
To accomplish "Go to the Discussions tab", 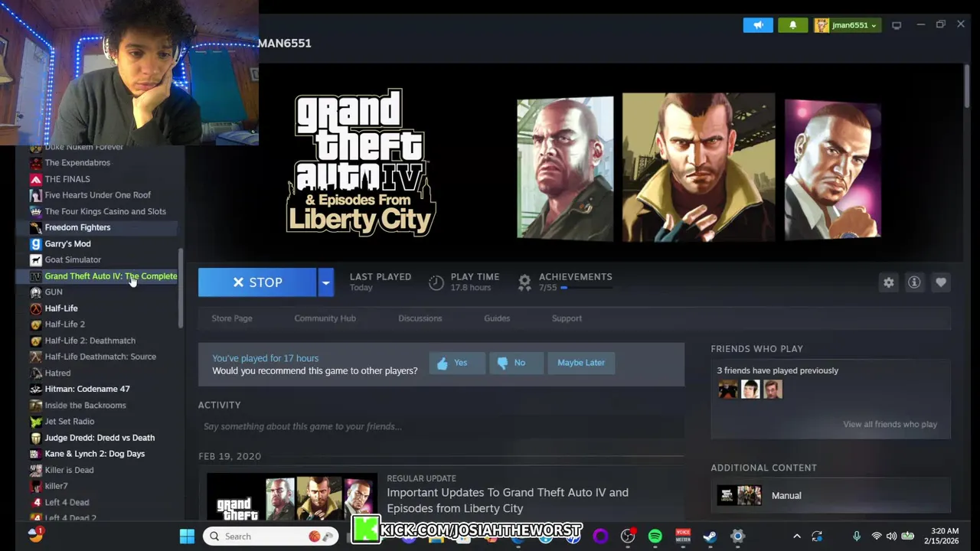I will coord(420,318).
